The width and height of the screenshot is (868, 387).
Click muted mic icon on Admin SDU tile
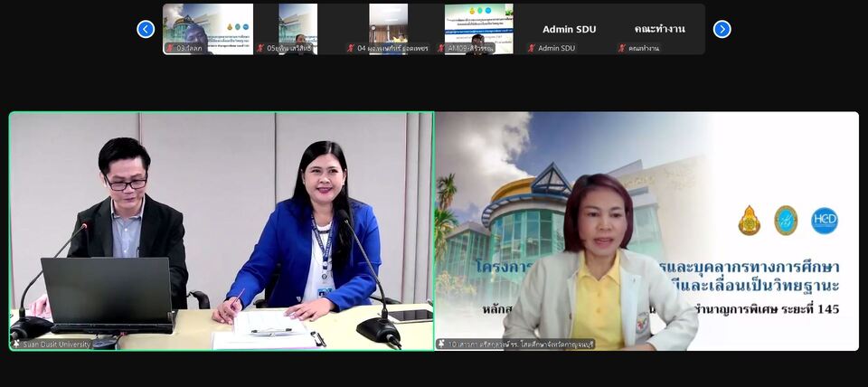point(532,48)
